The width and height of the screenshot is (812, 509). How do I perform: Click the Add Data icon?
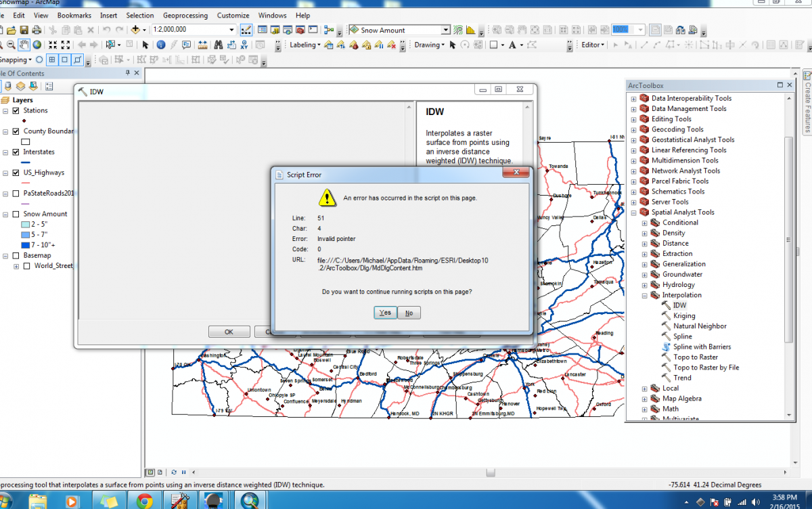click(x=136, y=30)
